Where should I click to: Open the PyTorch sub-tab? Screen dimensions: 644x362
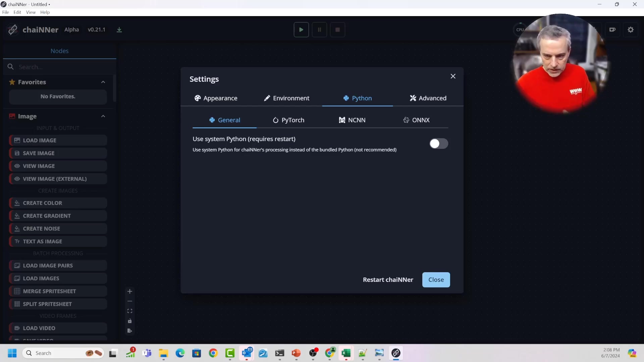tap(288, 120)
